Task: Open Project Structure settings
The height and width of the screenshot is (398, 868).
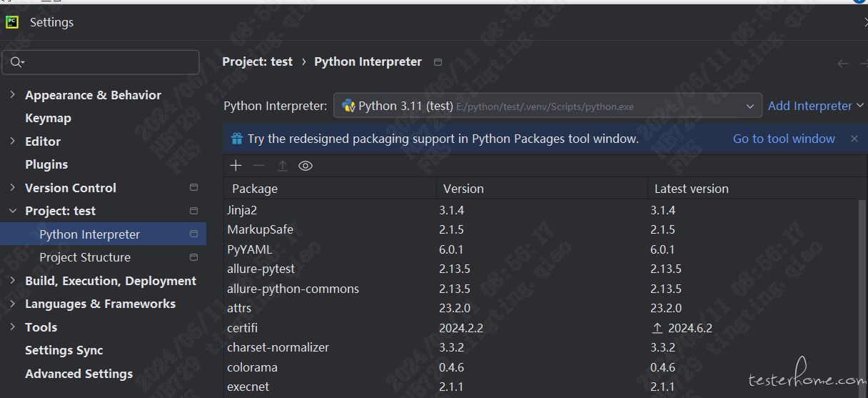Action: point(85,257)
